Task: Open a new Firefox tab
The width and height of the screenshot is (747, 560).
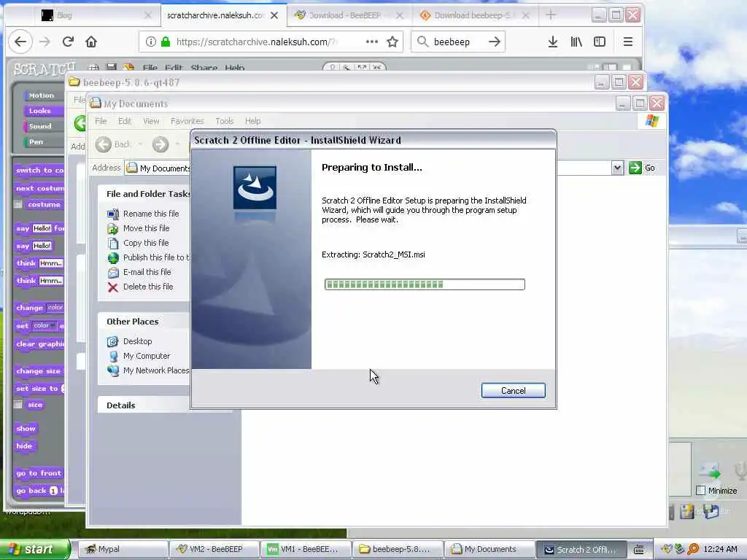Action: tap(551, 15)
